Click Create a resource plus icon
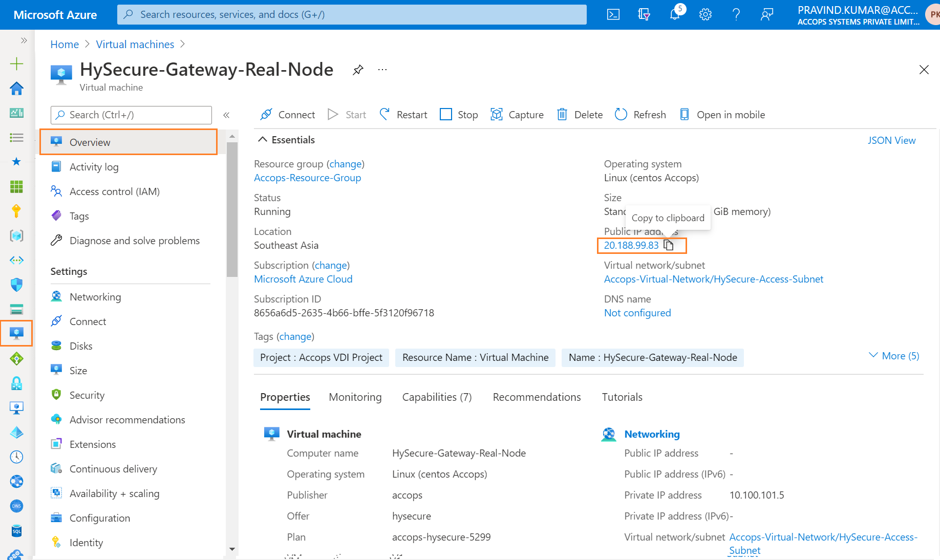Viewport: 940px width, 560px height. [x=16, y=63]
